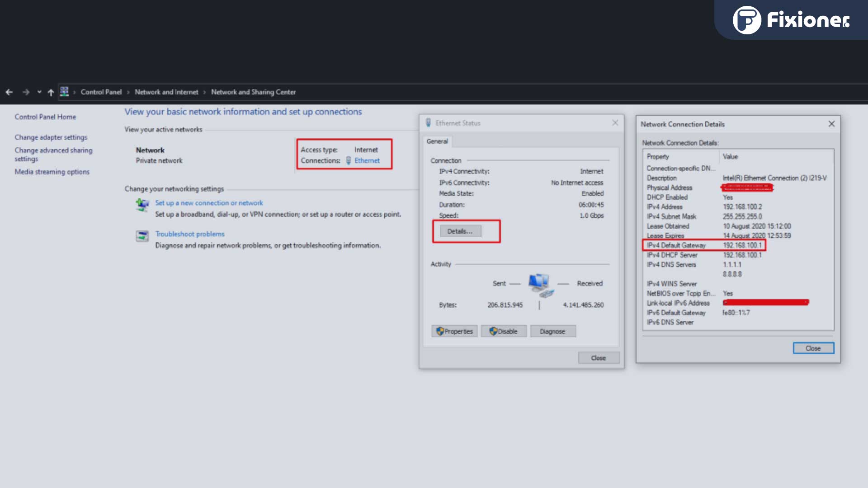868x488 pixels.
Task: Go forward with the right arrow
Action: pos(26,92)
